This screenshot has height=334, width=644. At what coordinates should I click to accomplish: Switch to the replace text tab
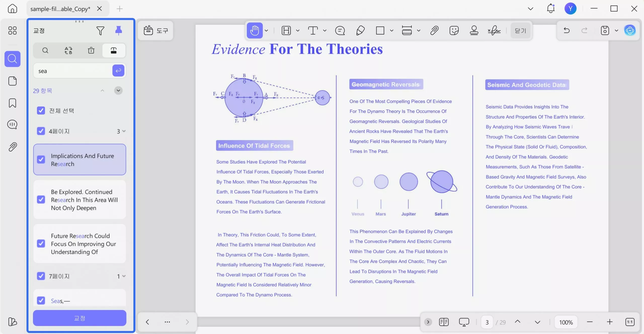pos(68,50)
